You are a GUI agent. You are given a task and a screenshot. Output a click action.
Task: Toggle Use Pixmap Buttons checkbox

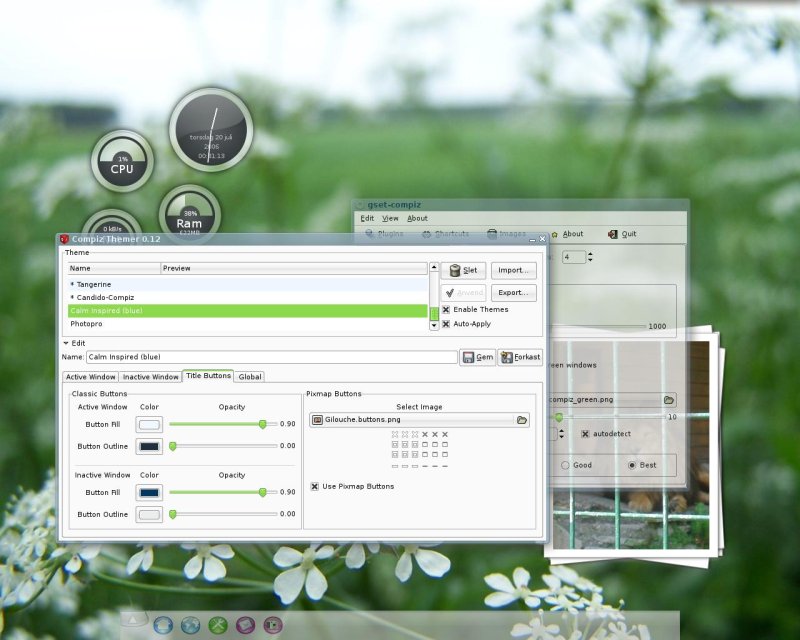pos(315,486)
